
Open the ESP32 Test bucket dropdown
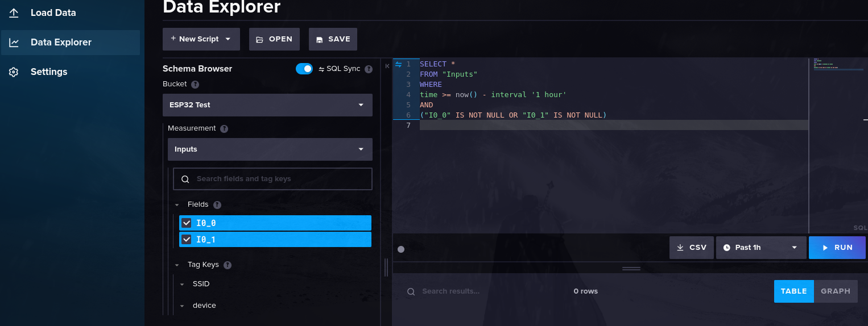[267, 105]
